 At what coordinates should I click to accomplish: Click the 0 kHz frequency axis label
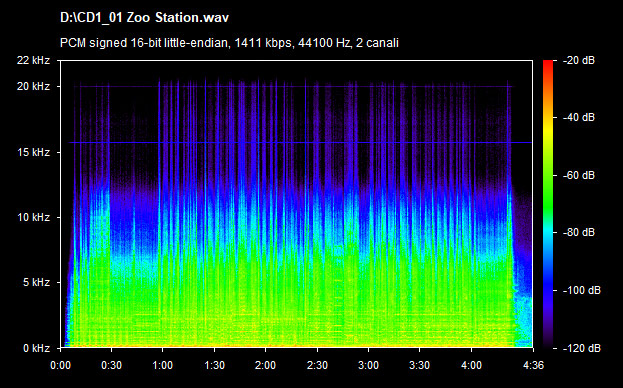coord(36,348)
